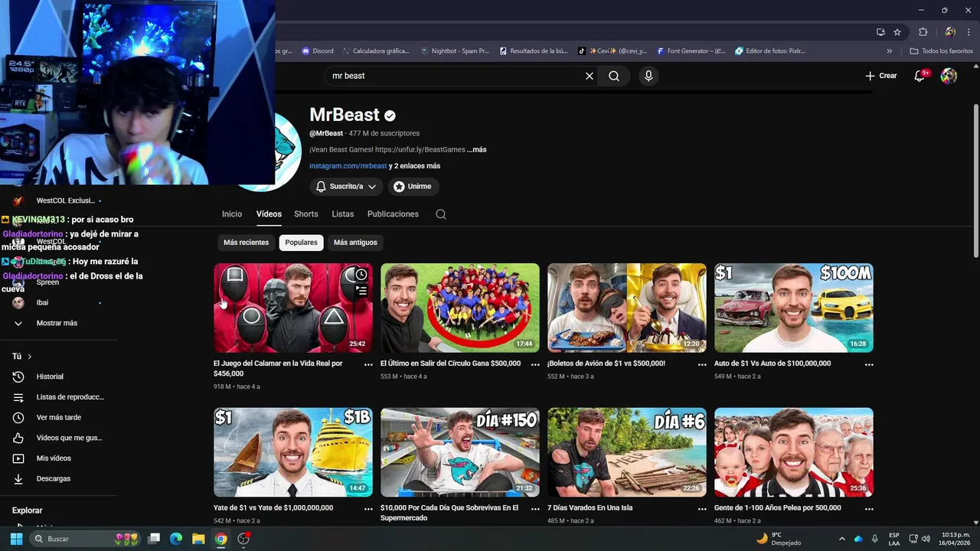This screenshot has height=551, width=980.
Task: Open options menu for El Juego del Calamar video
Action: point(368,364)
